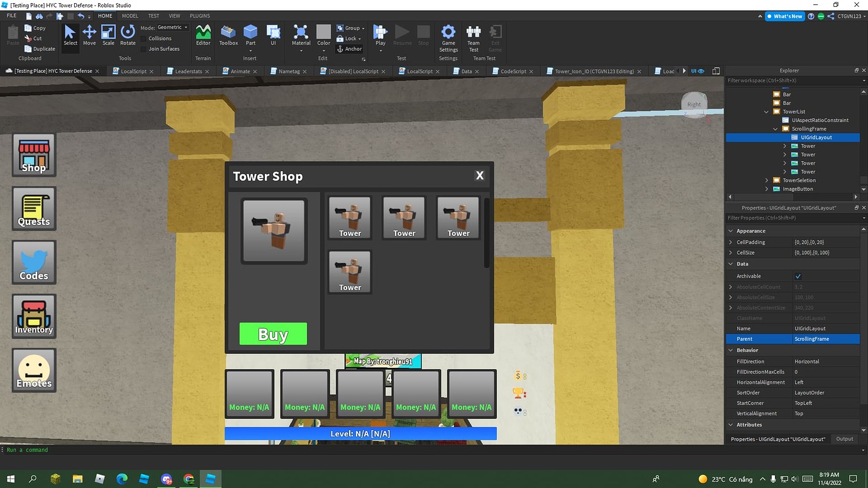868x488 pixels.
Task: Switch to the MODEL ribbon tab
Action: pos(129,15)
